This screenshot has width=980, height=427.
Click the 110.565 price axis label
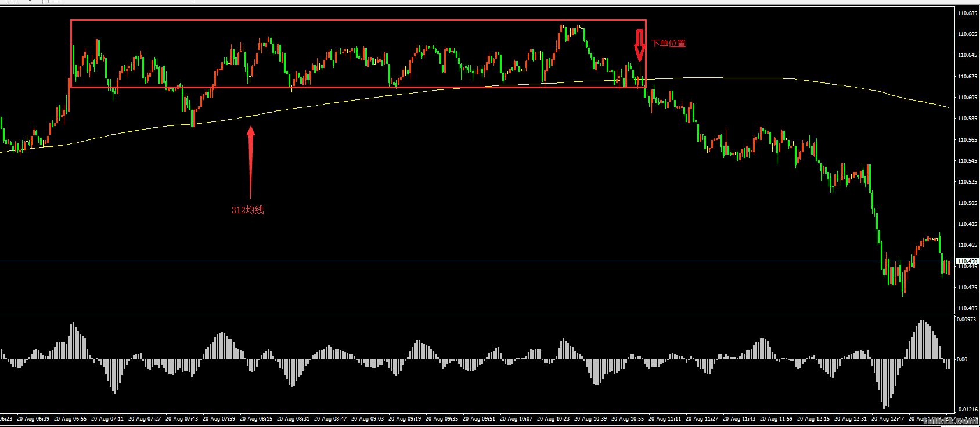[x=967, y=140]
